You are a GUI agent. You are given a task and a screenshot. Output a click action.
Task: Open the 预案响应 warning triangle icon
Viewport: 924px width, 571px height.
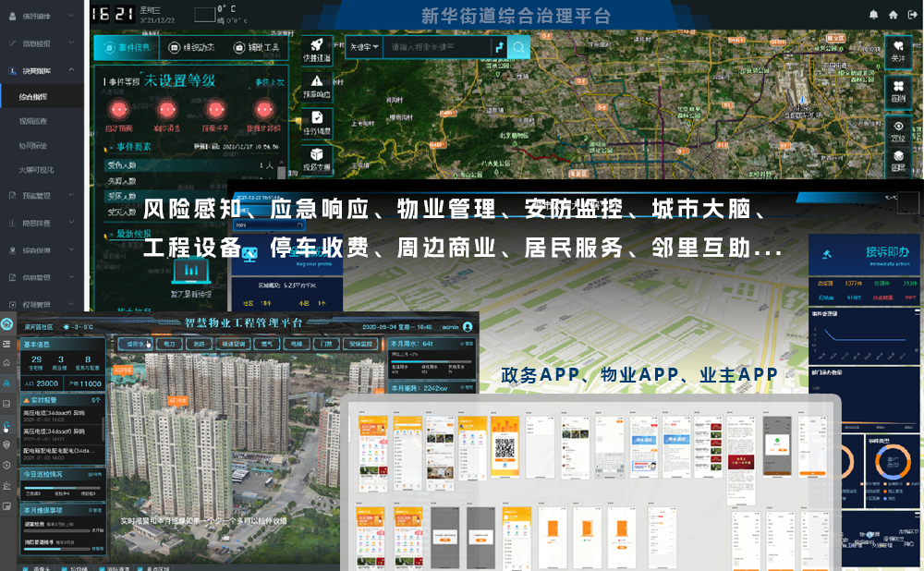317,85
